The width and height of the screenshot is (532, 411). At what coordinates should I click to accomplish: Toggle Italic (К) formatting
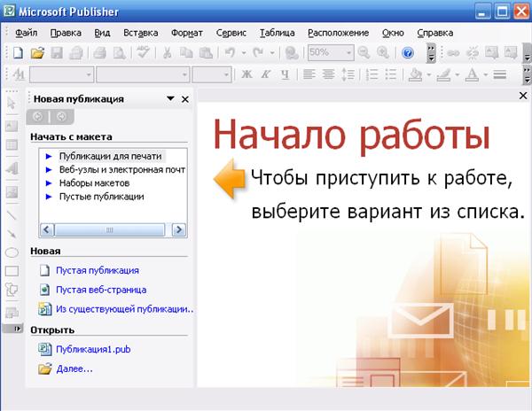tap(266, 74)
